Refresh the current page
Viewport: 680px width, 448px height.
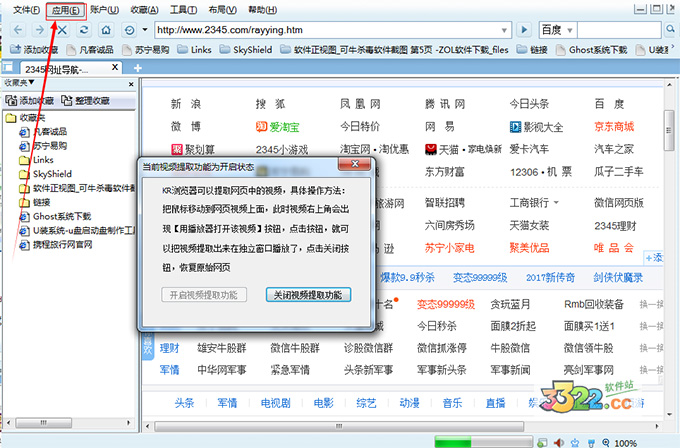coord(84,30)
